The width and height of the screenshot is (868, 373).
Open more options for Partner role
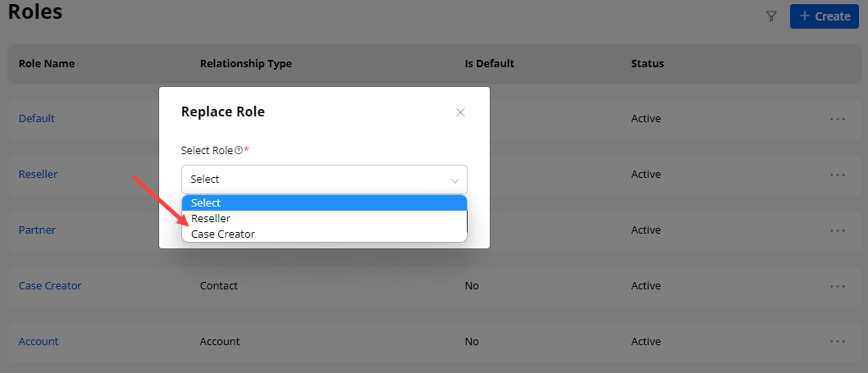837,230
